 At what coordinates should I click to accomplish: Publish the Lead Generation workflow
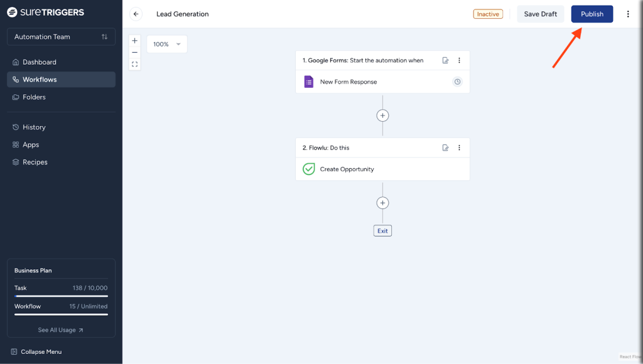pos(592,14)
